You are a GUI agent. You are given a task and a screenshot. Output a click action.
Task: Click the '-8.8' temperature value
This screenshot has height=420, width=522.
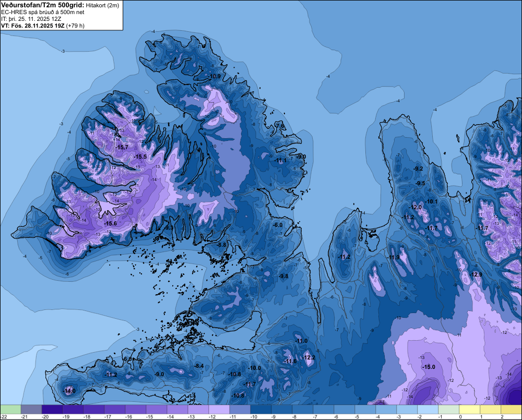[x=221, y=245]
